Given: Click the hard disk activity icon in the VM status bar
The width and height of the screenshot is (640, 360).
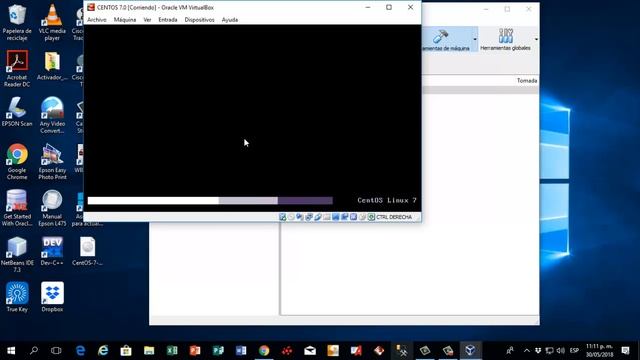Looking at the screenshot, I should tap(282, 217).
